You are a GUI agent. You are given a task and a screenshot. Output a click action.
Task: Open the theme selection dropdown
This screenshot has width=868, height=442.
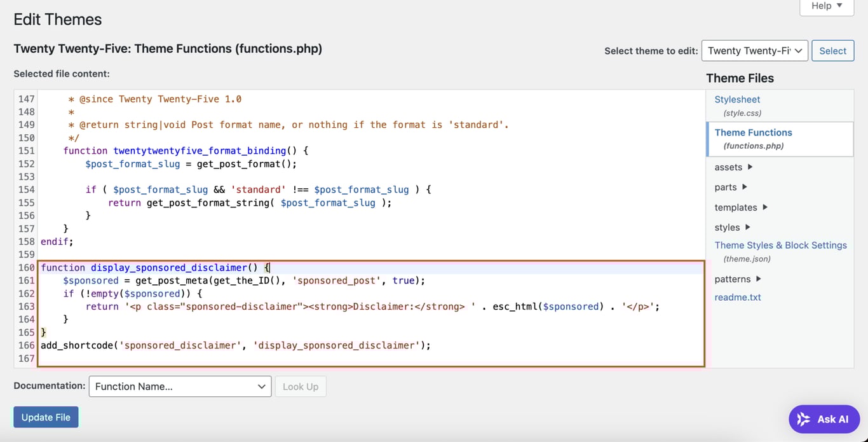coord(754,50)
